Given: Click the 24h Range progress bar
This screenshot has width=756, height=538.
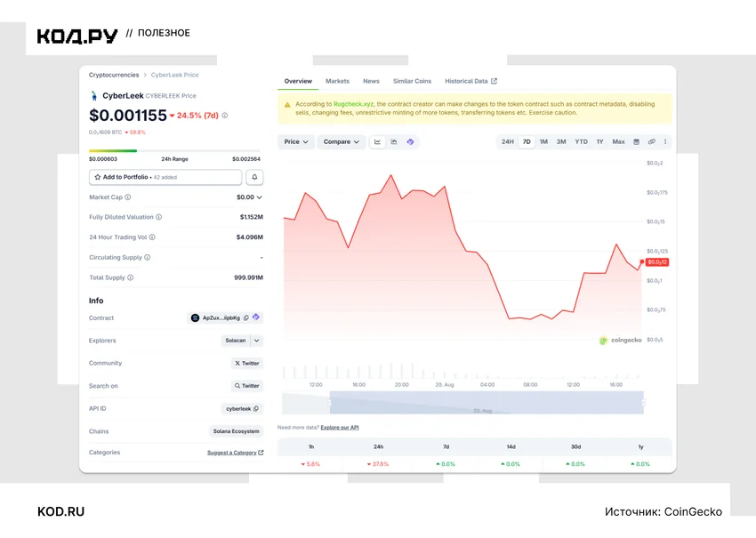Looking at the screenshot, I should pos(174,151).
